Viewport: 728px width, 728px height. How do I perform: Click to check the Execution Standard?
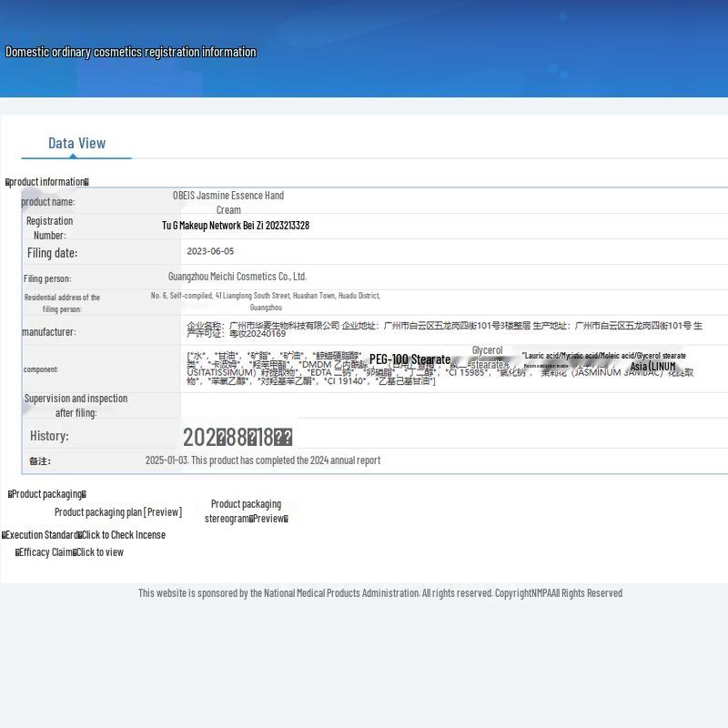click(x=123, y=535)
